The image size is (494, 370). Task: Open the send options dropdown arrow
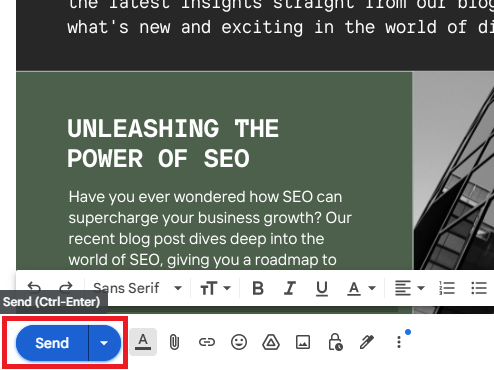(104, 343)
